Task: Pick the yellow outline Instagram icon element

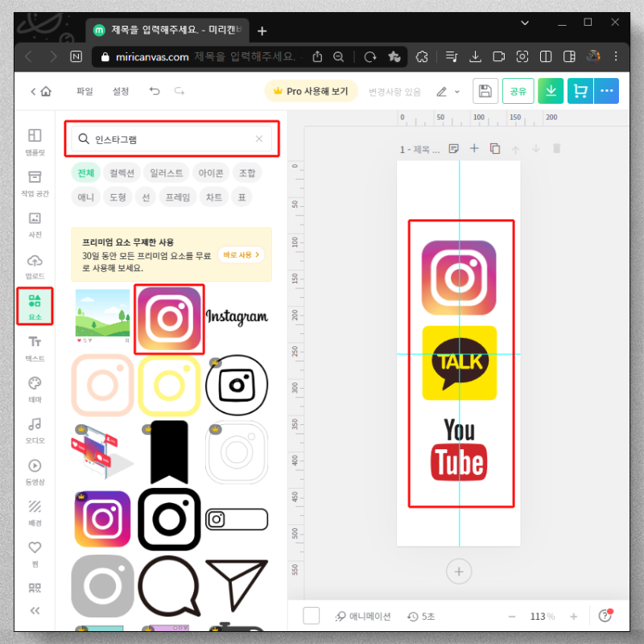Action: pyautogui.click(x=169, y=386)
